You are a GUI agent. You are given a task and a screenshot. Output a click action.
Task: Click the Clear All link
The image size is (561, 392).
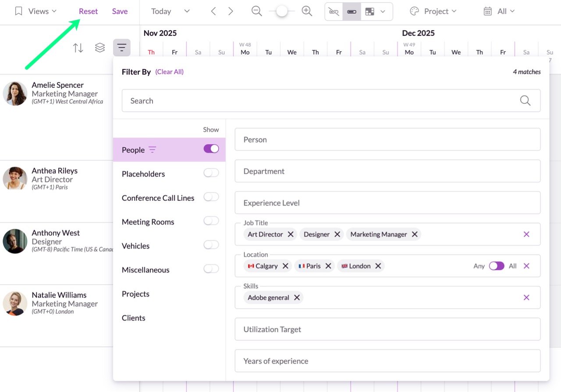pos(169,72)
